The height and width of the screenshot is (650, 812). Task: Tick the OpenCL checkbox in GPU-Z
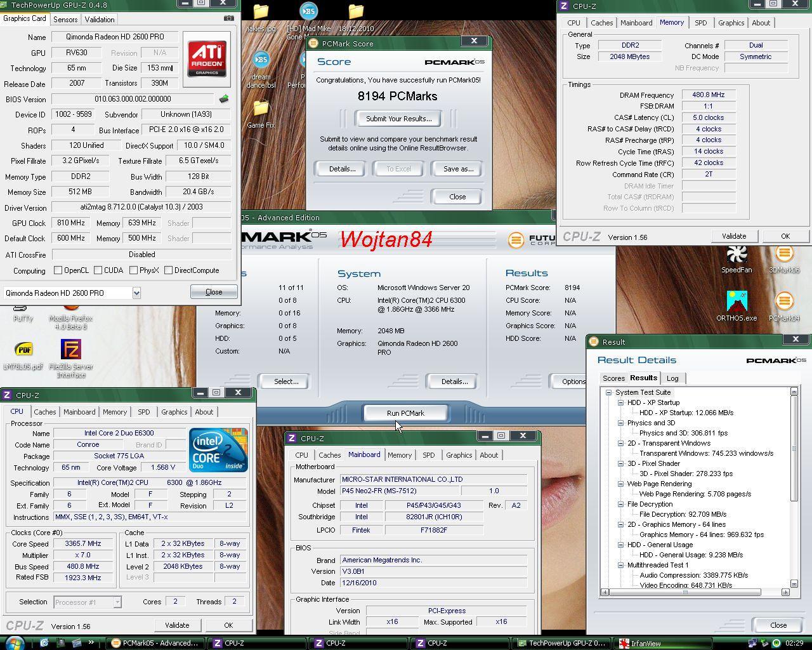coord(58,270)
